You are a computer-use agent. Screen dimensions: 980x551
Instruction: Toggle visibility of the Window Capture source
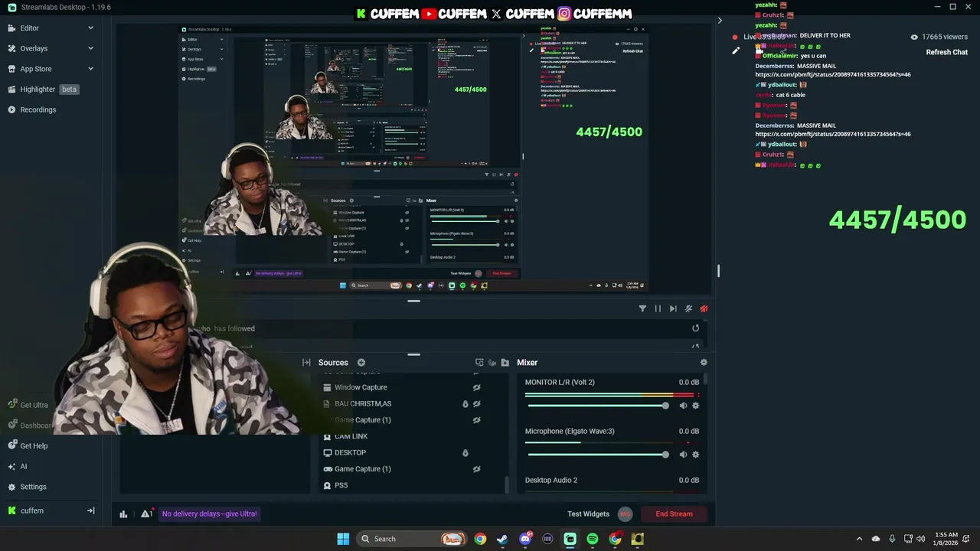coord(476,387)
